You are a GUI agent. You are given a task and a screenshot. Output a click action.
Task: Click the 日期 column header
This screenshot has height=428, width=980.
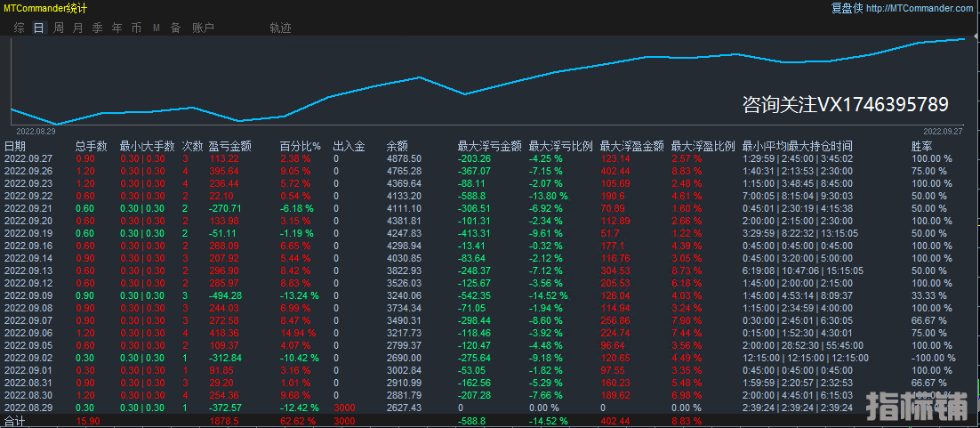[x=15, y=147]
